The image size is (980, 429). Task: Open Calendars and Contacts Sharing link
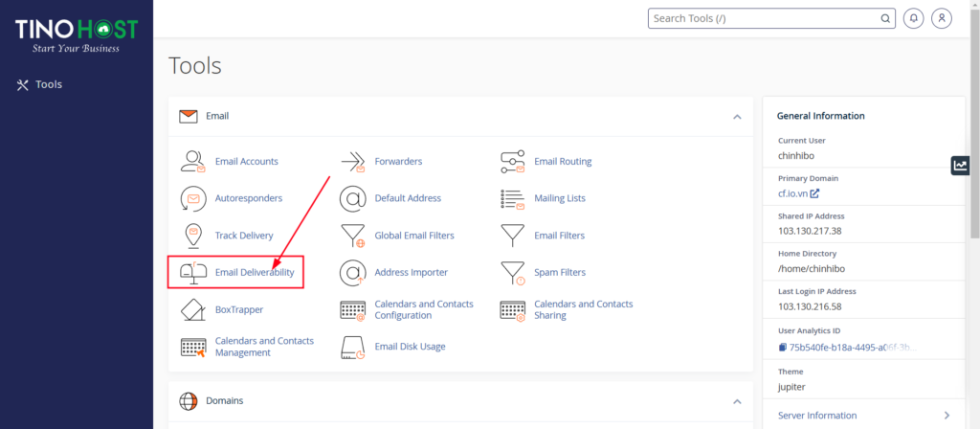(583, 309)
